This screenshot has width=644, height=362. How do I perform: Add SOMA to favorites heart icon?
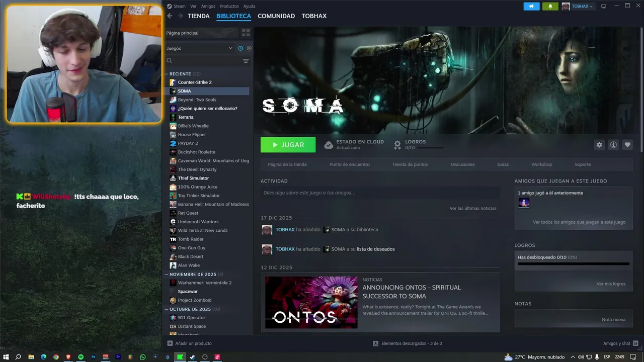coord(627,145)
